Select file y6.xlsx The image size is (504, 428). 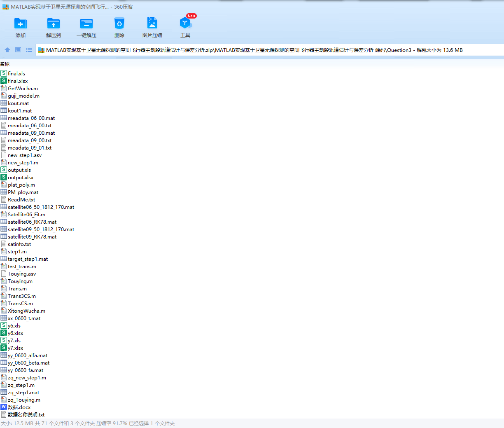(16, 333)
